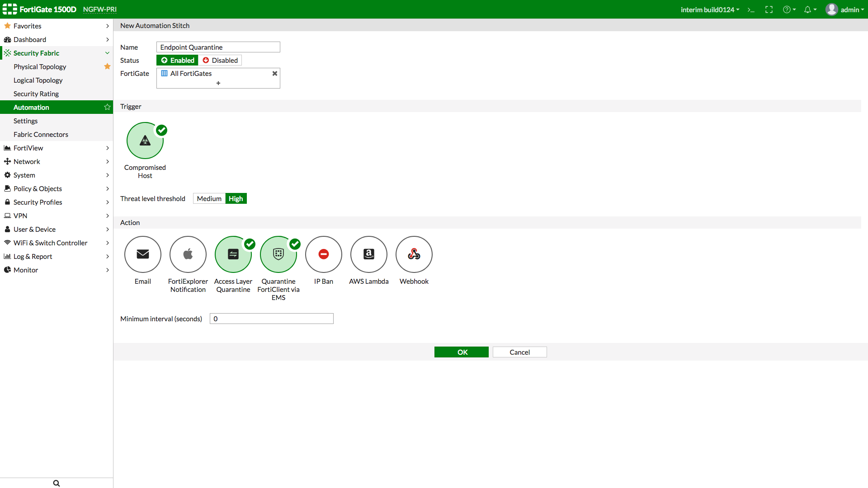Click the IP Ban action icon
This screenshot has width=868, height=488.
click(x=324, y=254)
